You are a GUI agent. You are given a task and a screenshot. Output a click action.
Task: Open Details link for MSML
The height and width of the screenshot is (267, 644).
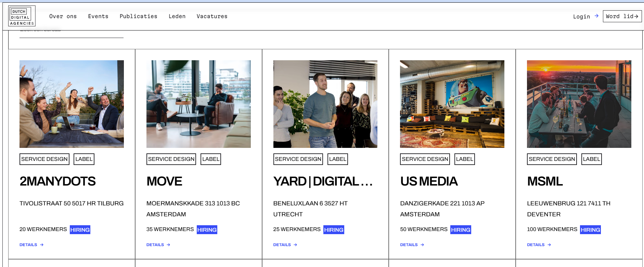coord(539,245)
